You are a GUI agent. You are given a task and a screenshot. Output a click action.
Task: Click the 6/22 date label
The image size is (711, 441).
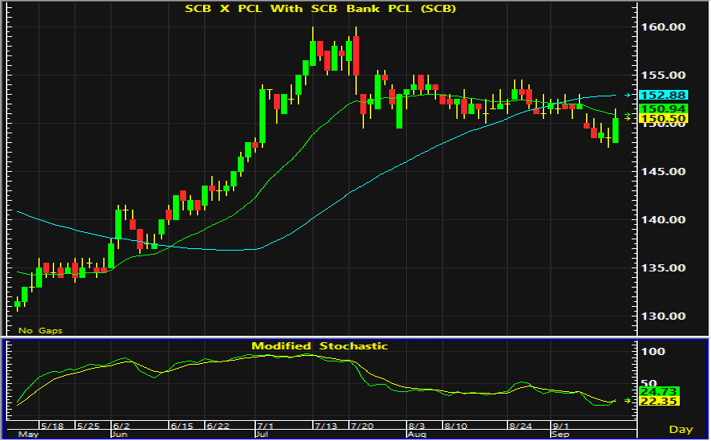tap(218, 426)
